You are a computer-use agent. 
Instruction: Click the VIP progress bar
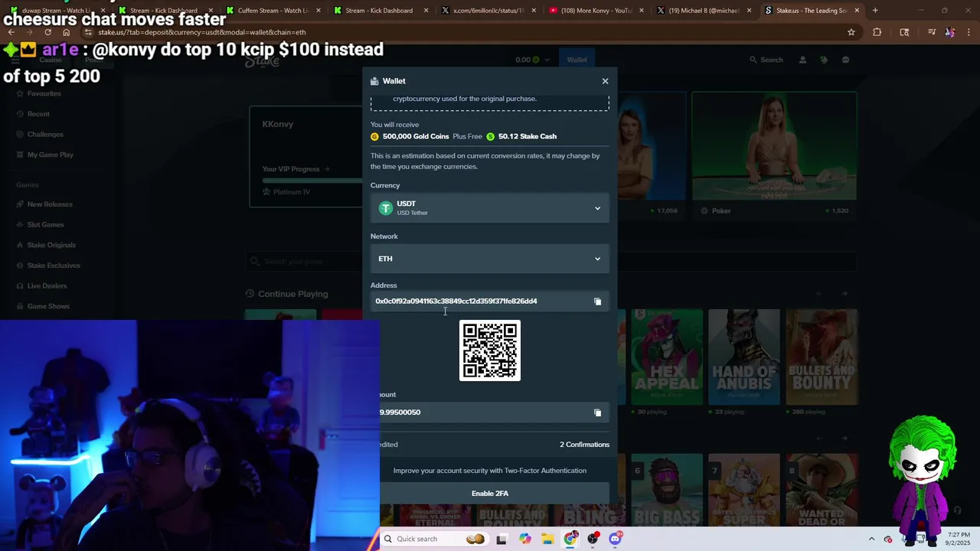coord(312,181)
